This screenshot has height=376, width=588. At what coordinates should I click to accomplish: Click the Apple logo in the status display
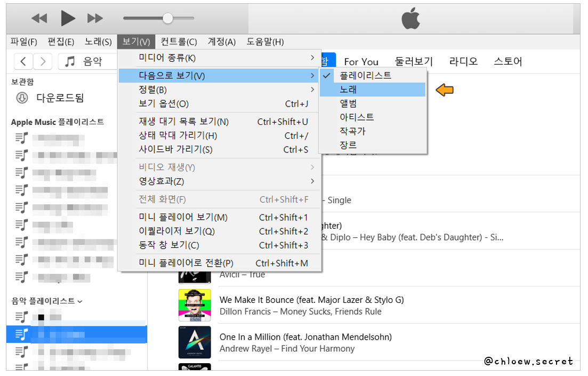(x=411, y=18)
